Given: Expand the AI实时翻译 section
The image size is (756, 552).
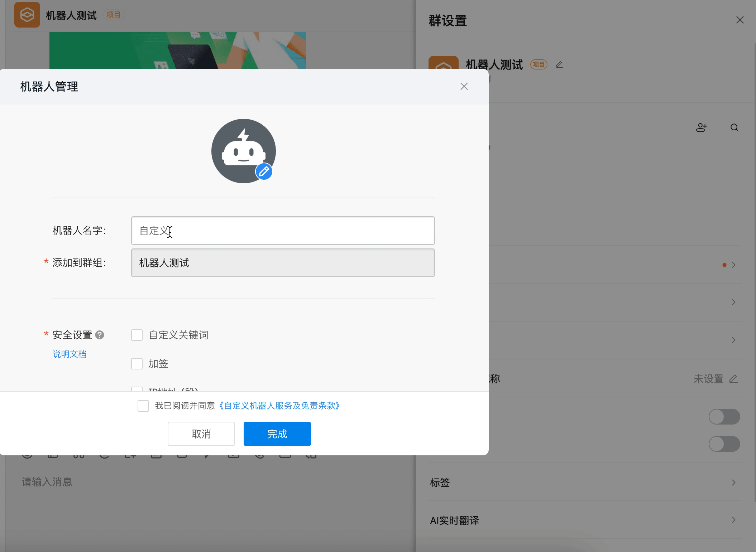Looking at the screenshot, I should click(x=733, y=520).
